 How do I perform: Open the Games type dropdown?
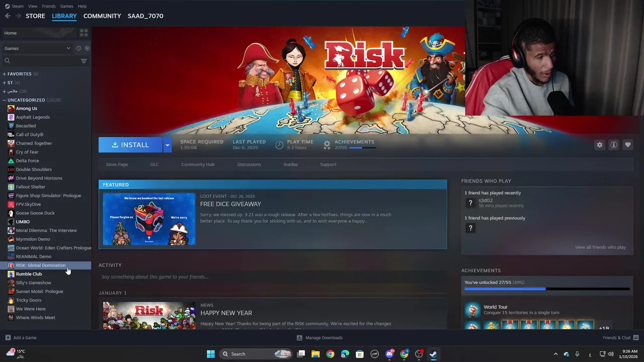coord(37,48)
